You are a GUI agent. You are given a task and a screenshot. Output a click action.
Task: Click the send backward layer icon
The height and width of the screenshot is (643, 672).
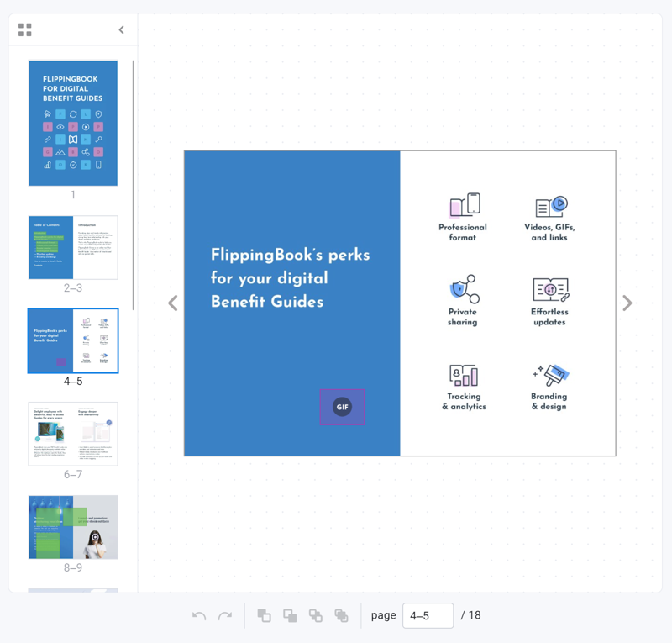pyautogui.click(x=316, y=615)
